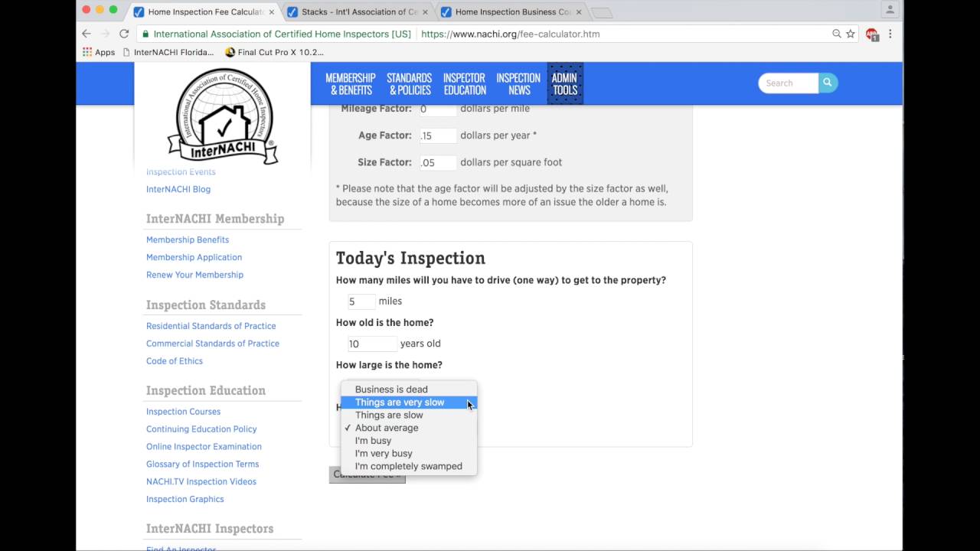
Task: Select 'Business is dead' option
Action: (409, 390)
